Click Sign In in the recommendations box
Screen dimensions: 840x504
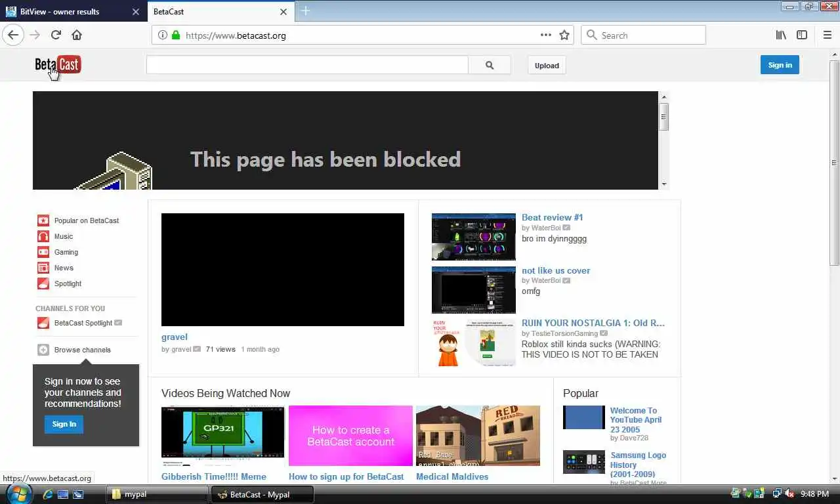pos(64,424)
